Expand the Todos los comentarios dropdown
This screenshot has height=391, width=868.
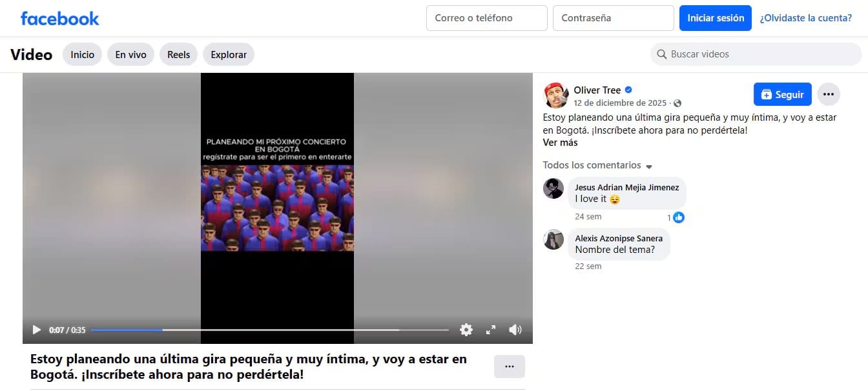coord(597,165)
